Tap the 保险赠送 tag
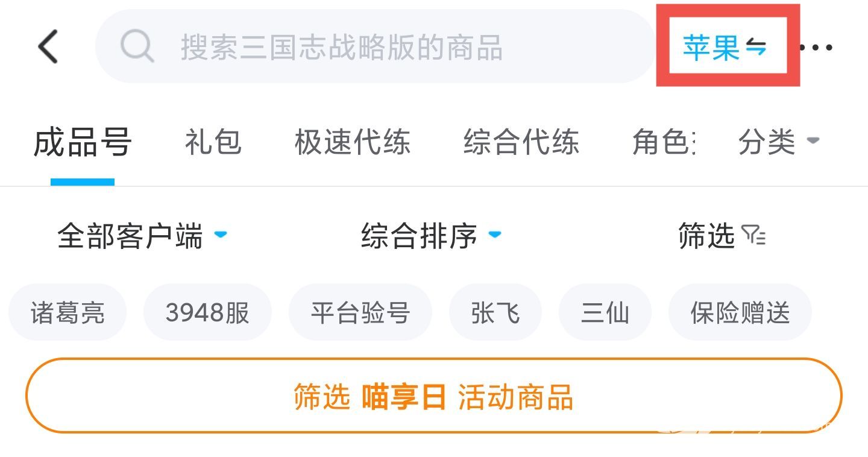Screen dimensions: 868x457 [x=740, y=313]
